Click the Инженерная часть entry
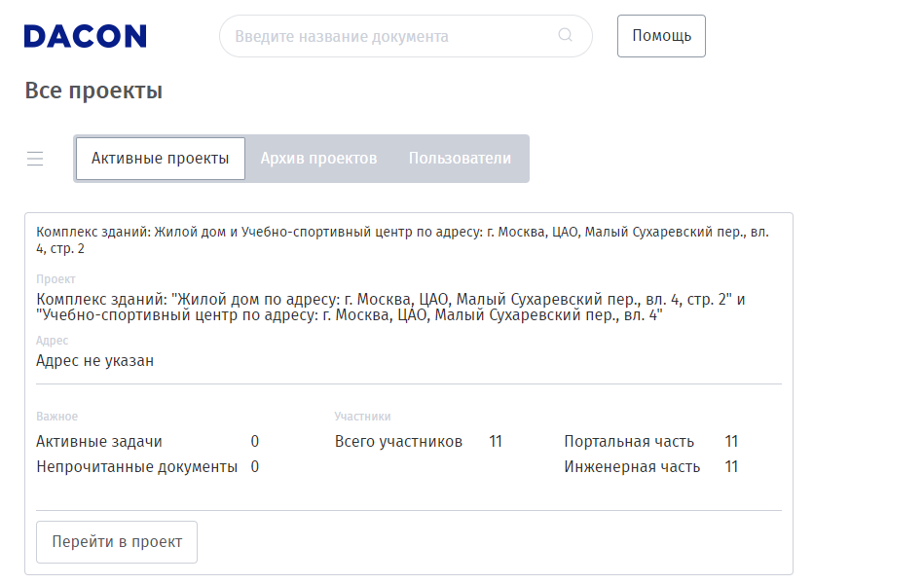 (632, 467)
